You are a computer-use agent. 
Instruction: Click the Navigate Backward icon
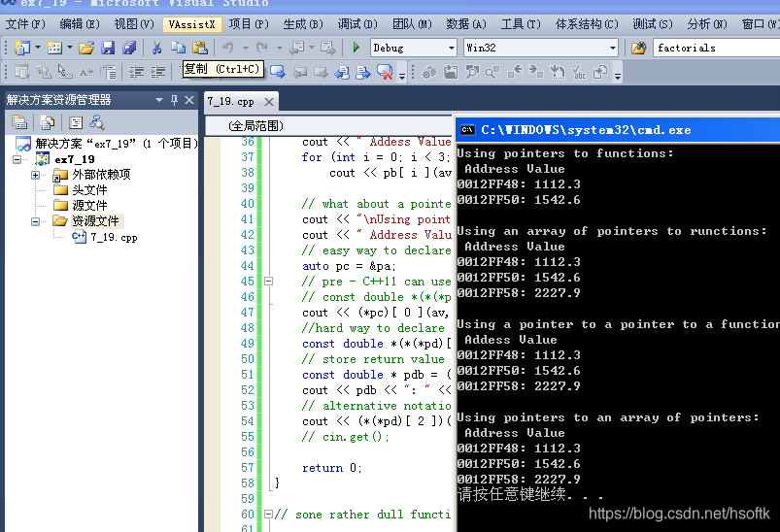point(296,48)
